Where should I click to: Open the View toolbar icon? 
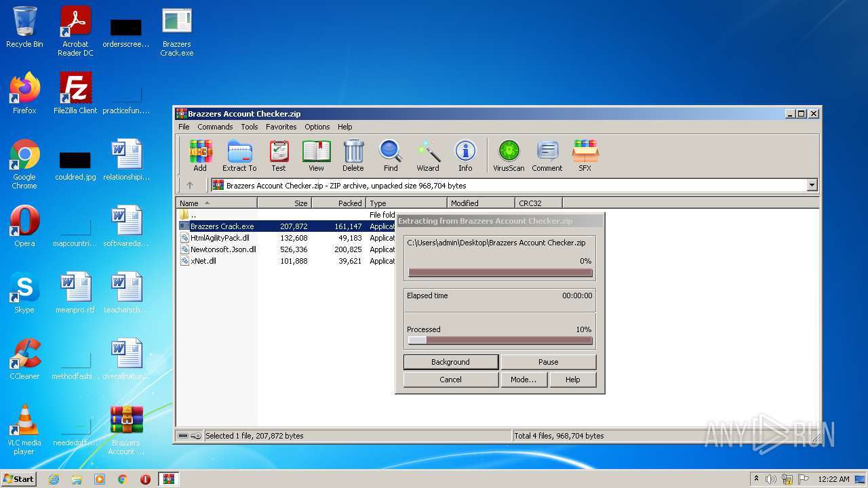click(x=317, y=156)
